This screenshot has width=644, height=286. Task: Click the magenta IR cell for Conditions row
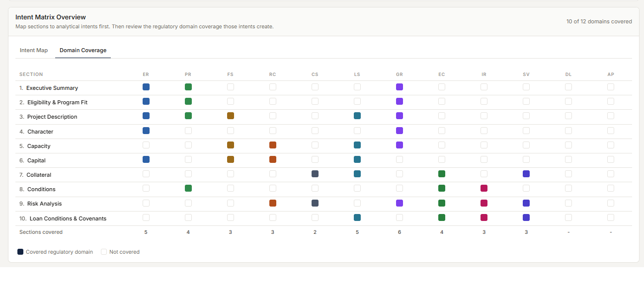(484, 188)
